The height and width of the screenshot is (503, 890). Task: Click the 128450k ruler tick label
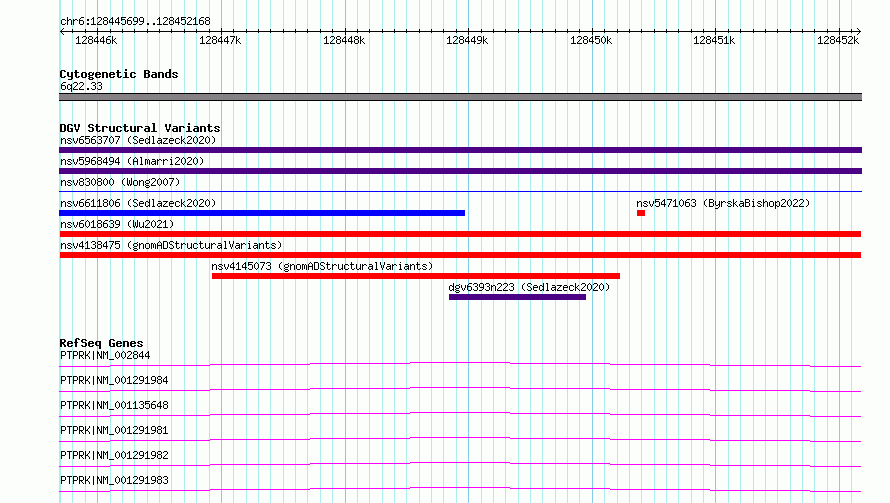591,40
